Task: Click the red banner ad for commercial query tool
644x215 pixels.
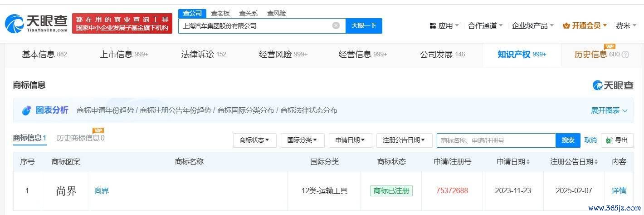Action: click(122, 23)
